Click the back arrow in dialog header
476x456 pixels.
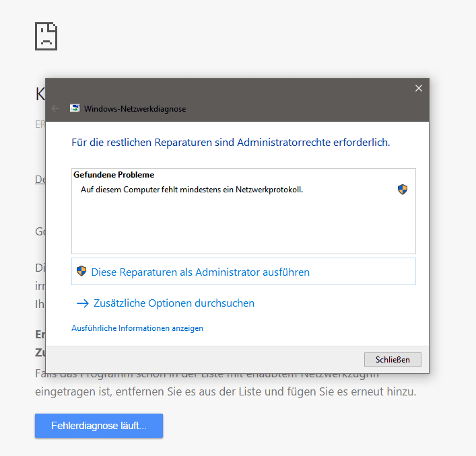coord(55,108)
